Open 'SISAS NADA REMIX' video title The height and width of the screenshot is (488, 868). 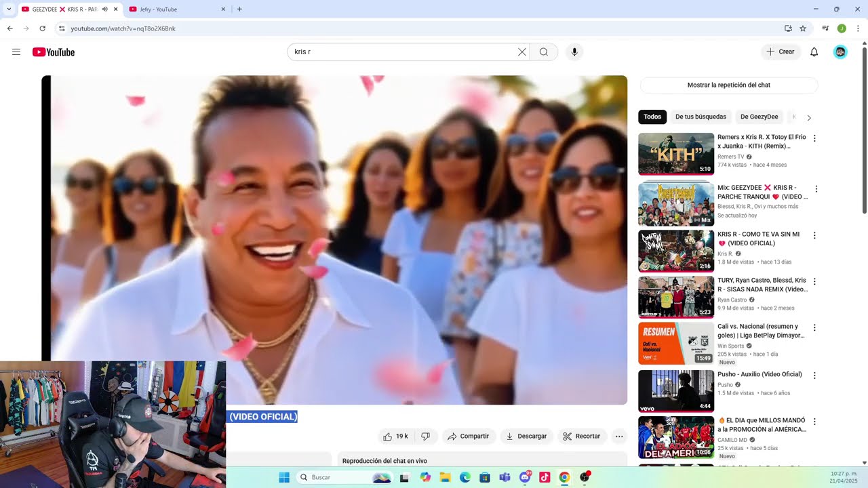point(762,285)
